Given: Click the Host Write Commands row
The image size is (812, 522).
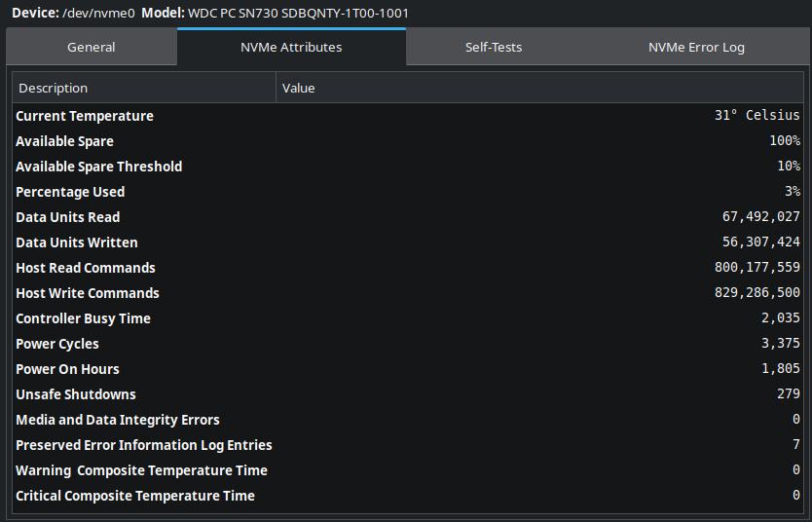Looking at the screenshot, I should click(88, 293).
